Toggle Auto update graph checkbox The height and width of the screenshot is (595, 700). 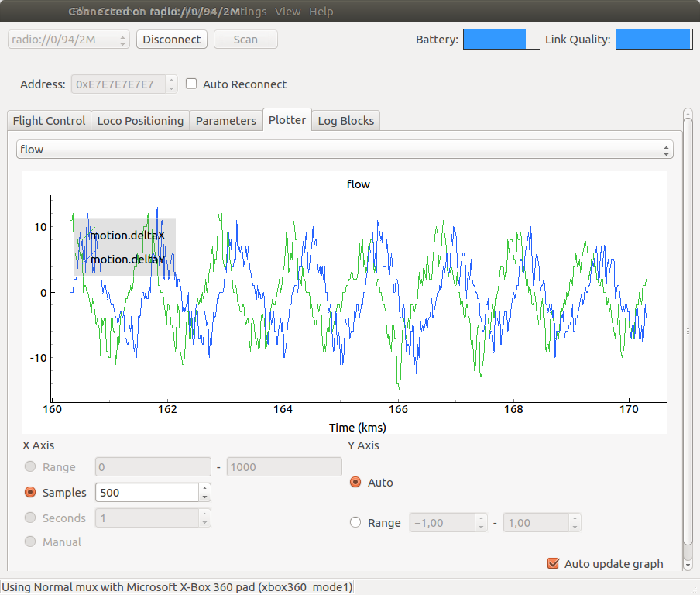pyautogui.click(x=553, y=563)
